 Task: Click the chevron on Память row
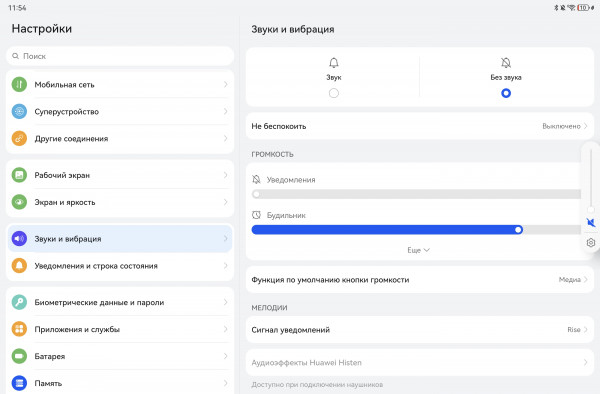tap(226, 383)
